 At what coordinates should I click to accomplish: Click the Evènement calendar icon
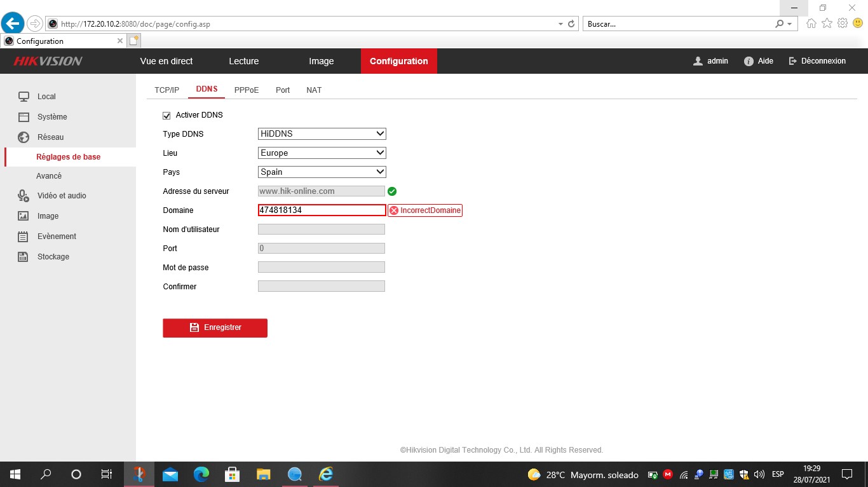[24, 237]
